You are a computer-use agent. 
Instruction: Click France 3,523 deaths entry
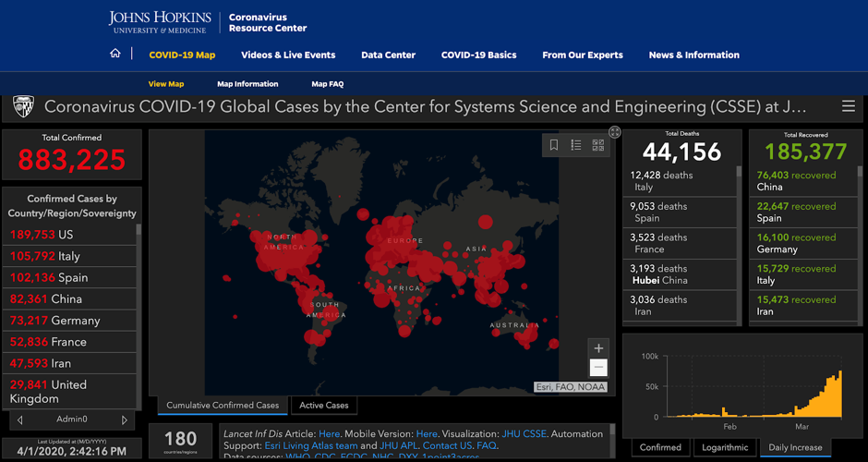(x=680, y=243)
